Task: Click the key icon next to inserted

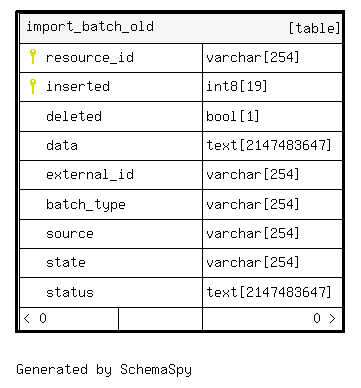Action: (x=33, y=86)
